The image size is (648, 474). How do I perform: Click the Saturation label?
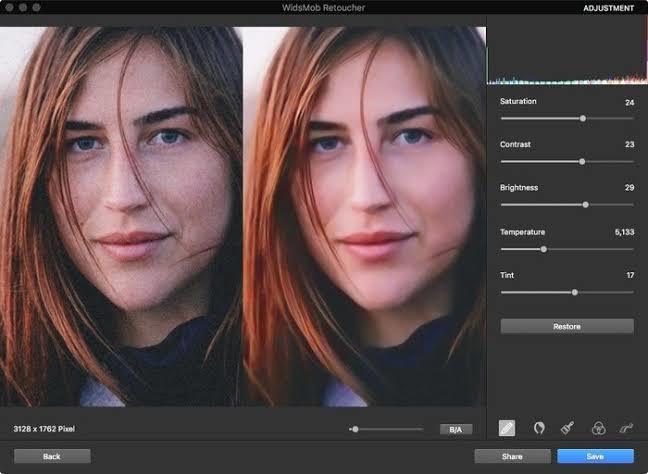[x=518, y=101]
